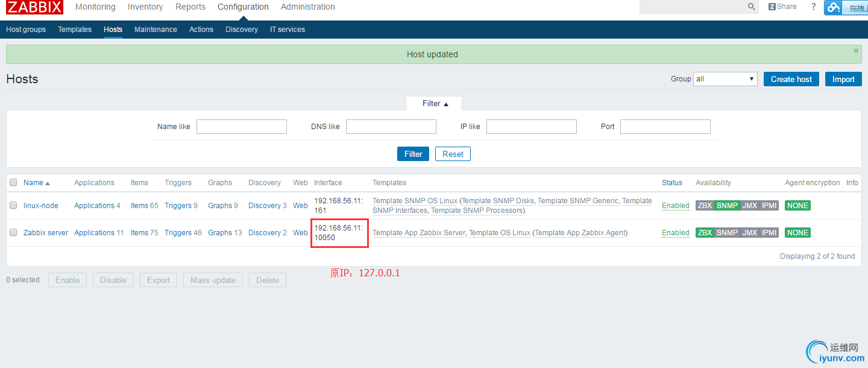This screenshot has height=368, width=868.
Task: Click in the IP like field
Action: pos(532,127)
